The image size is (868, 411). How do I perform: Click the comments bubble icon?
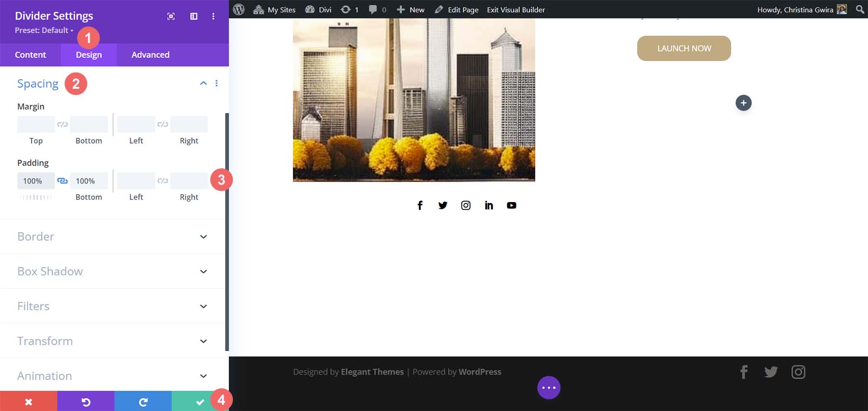[x=377, y=10]
